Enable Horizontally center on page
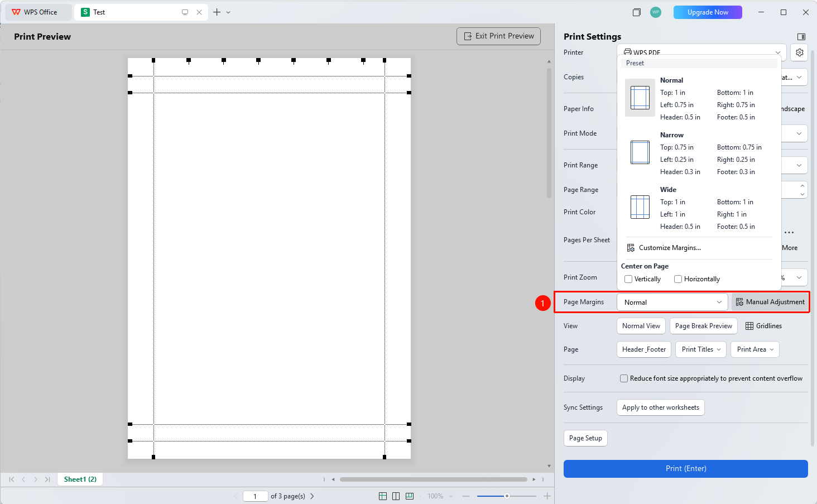The width and height of the screenshot is (817, 504). [x=678, y=279]
